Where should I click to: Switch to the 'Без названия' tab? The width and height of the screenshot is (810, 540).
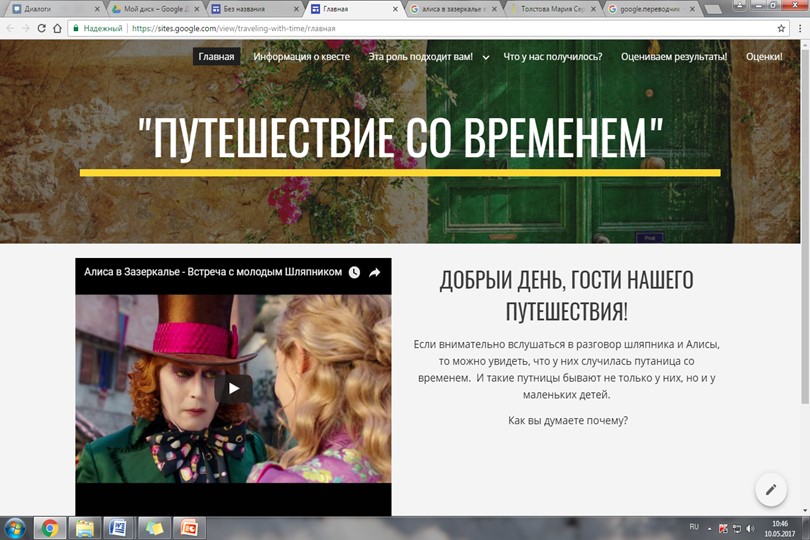coord(253,9)
